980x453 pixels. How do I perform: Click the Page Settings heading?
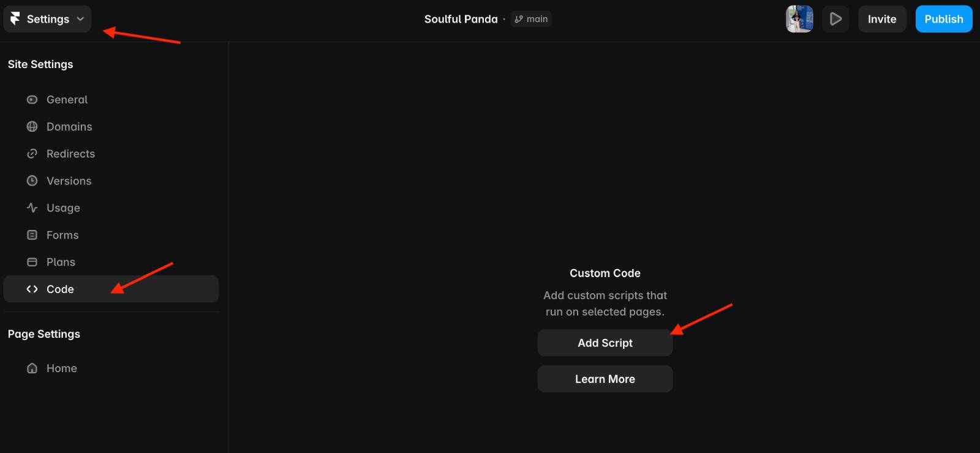point(44,334)
